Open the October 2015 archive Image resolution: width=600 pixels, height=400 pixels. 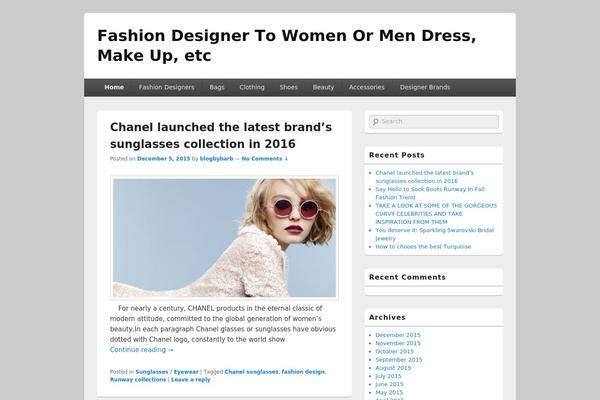[x=395, y=351]
